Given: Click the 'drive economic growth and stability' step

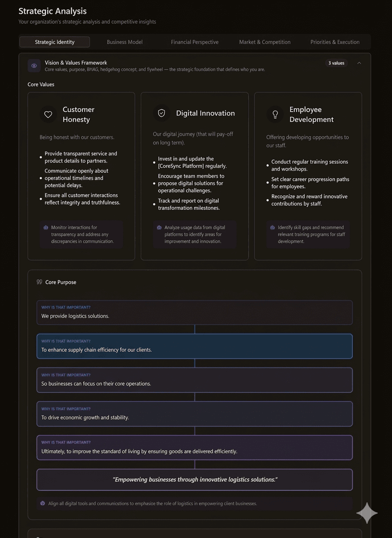Looking at the screenshot, I should tap(194, 414).
